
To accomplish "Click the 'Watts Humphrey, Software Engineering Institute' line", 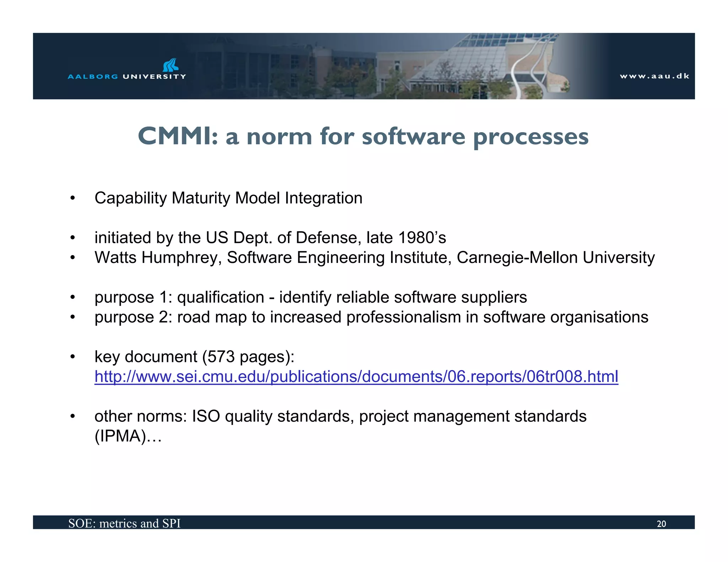I will click(375, 258).
